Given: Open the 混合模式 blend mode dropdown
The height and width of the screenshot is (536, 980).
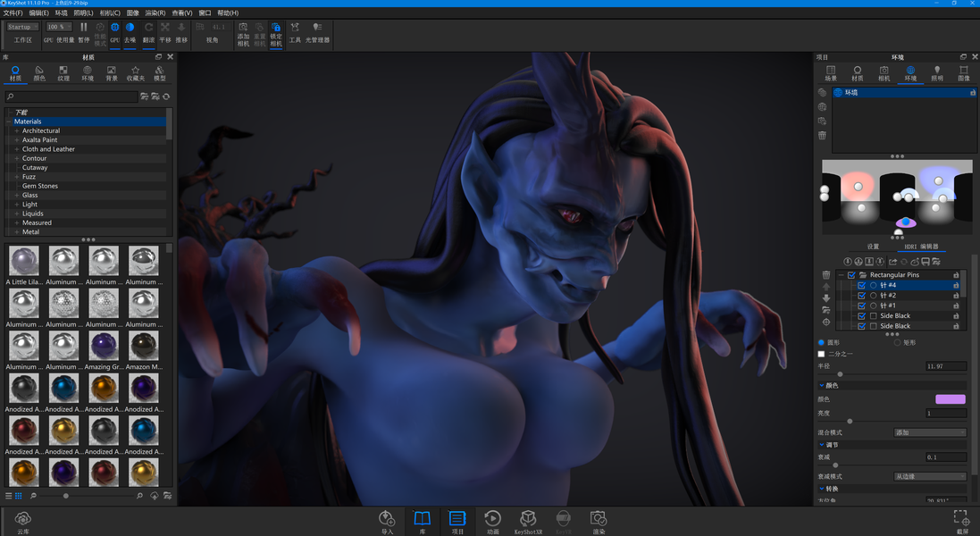Looking at the screenshot, I should pos(930,432).
